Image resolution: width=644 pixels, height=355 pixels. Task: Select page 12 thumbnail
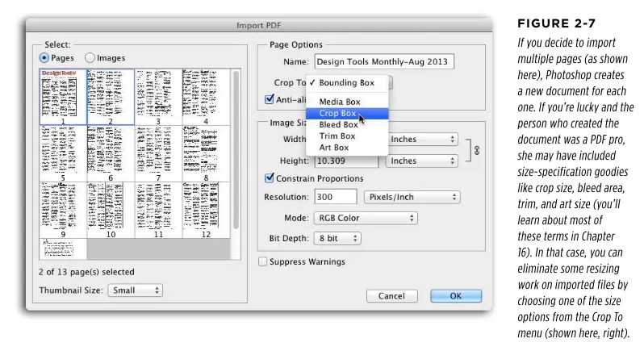click(206, 210)
